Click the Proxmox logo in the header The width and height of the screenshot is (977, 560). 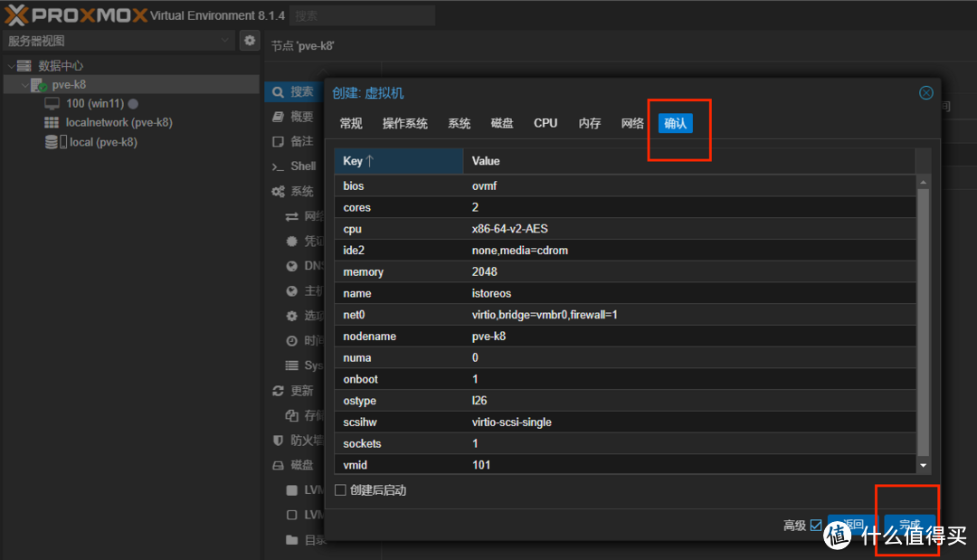[x=76, y=15]
